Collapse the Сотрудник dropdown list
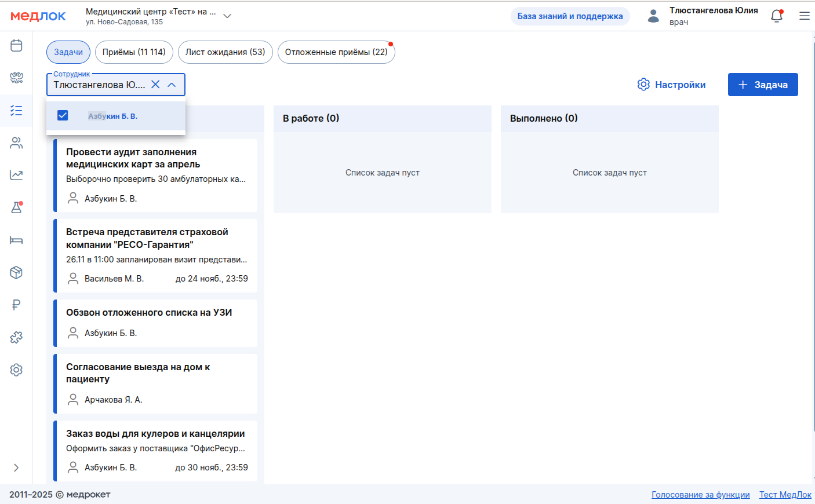 point(172,85)
